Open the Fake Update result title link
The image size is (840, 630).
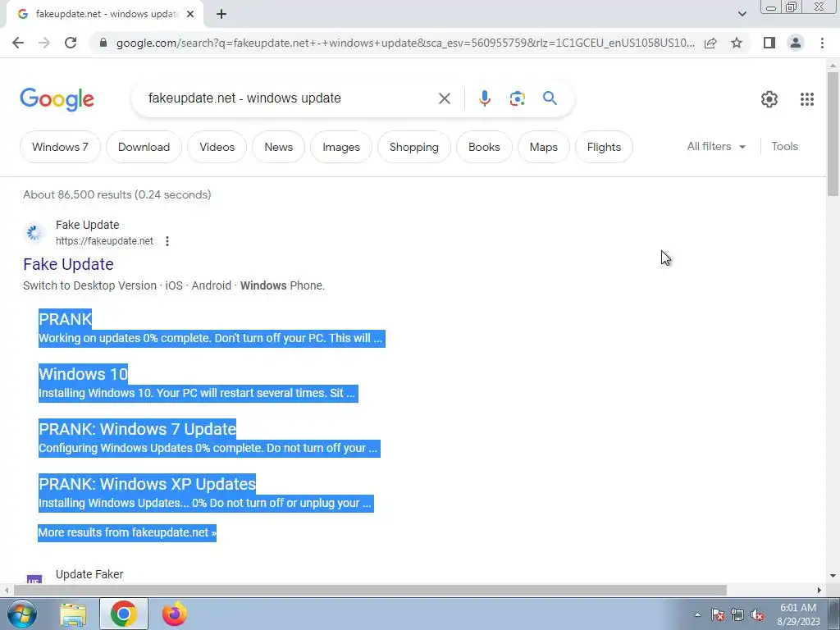click(68, 264)
